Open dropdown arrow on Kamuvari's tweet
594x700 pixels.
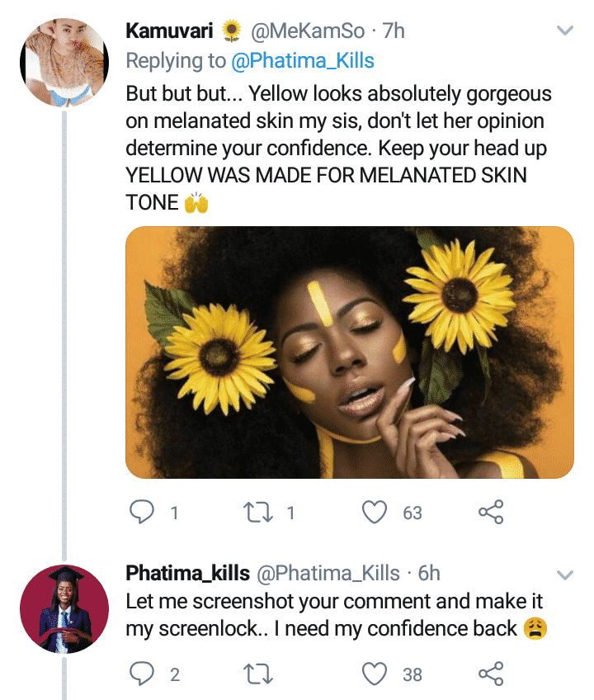565,31
